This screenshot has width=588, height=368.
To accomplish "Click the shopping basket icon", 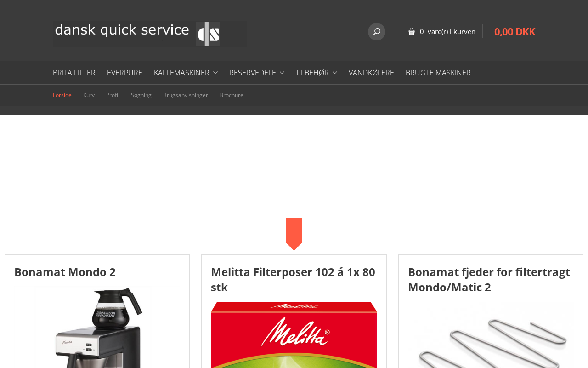I will 412,32.
